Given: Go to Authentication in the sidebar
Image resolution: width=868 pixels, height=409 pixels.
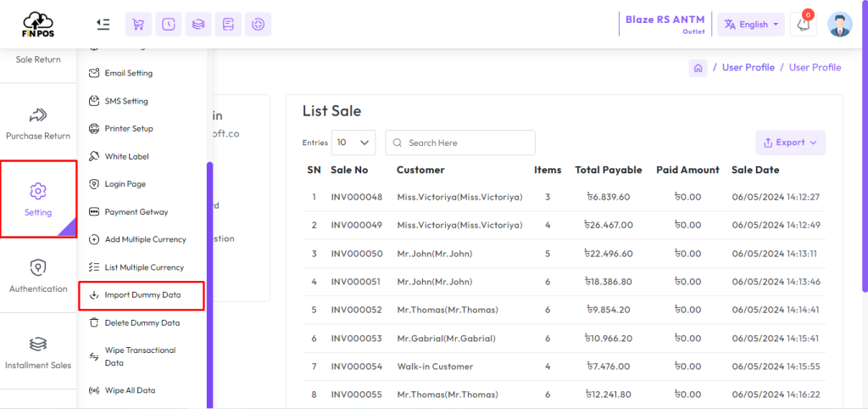Looking at the screenshot, I should (x=38, y=277).
